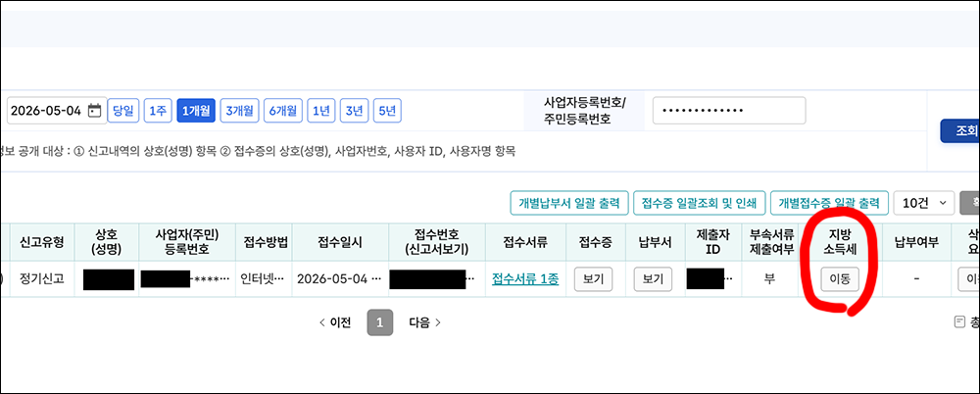Click 개별접수증 일괄 출력 button

click(x=829, y=203)
